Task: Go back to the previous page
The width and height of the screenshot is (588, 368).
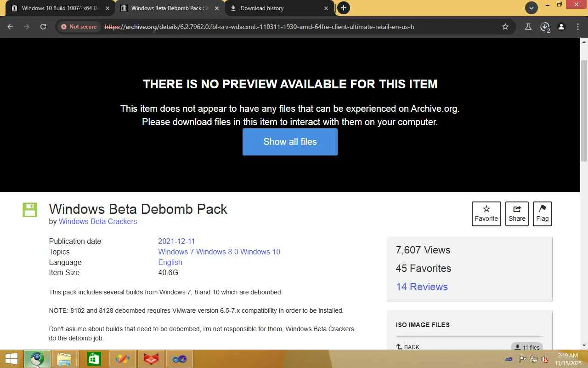Action: (x=10, y=27)
